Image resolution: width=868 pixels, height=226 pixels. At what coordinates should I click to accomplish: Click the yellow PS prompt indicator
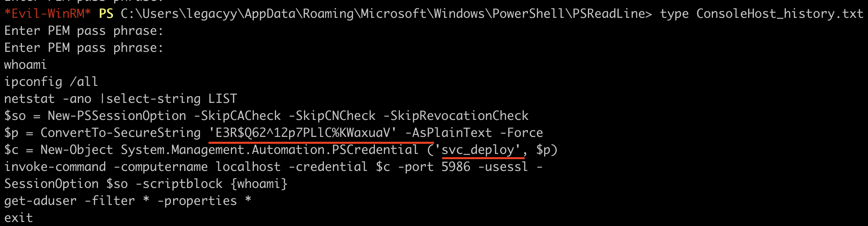(x=106, y=14)
